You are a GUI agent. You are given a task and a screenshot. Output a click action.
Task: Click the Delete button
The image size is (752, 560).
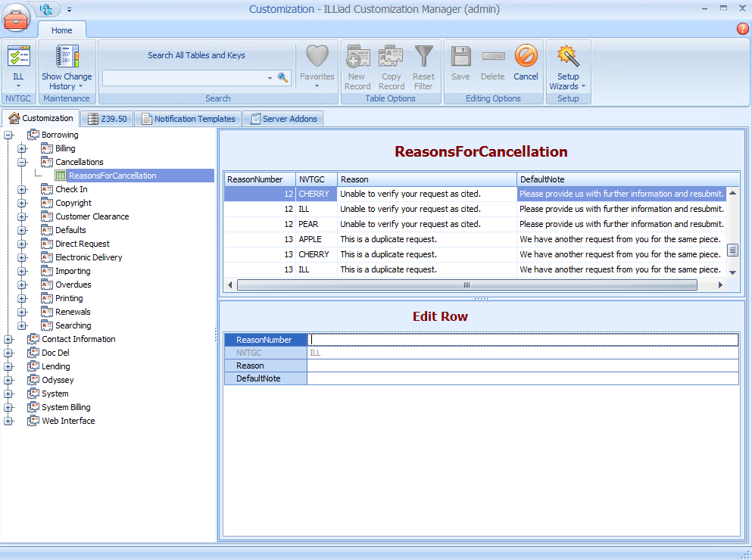coord(493,67)
